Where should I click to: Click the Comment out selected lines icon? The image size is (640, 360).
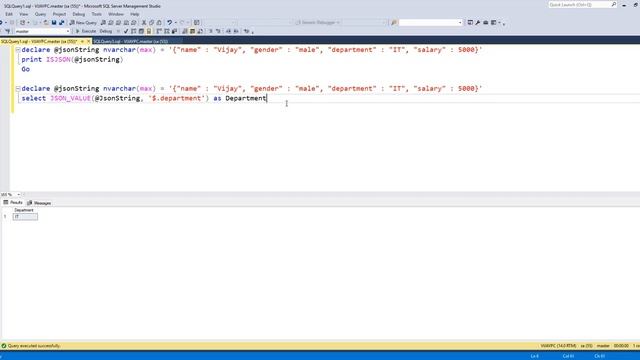pos(211,31)
